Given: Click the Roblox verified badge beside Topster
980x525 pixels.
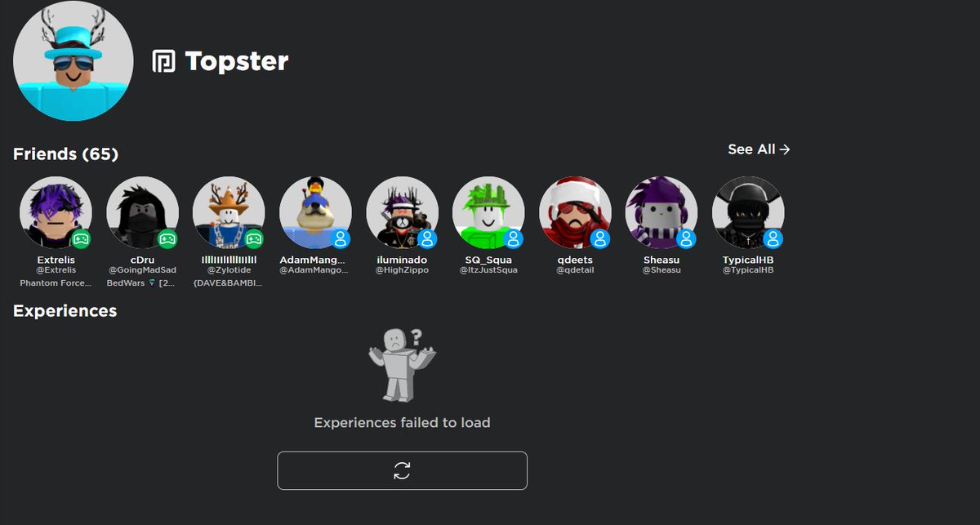Looking at the screenshot, I should [163, 60].
